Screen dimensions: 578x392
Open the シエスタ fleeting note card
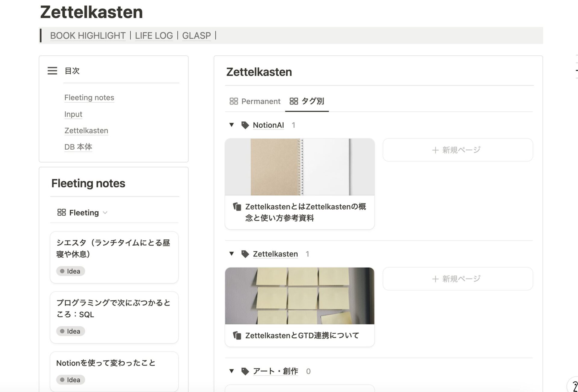pyautogui.click(x=114, y=257)
